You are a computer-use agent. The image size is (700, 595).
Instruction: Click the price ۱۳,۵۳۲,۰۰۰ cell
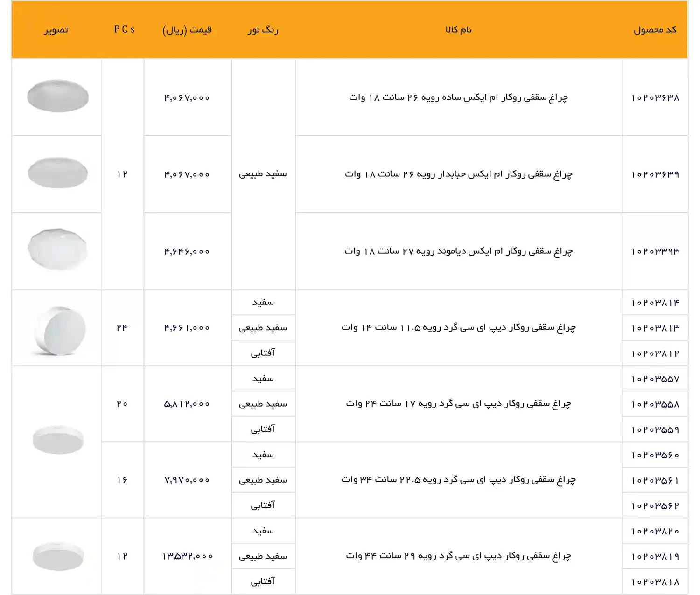coord(187,556)
